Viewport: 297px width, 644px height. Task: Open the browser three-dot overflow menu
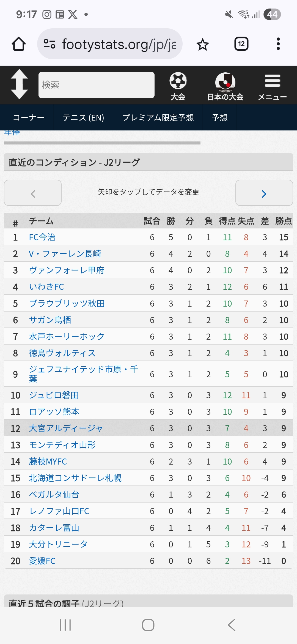pos(278,44)
